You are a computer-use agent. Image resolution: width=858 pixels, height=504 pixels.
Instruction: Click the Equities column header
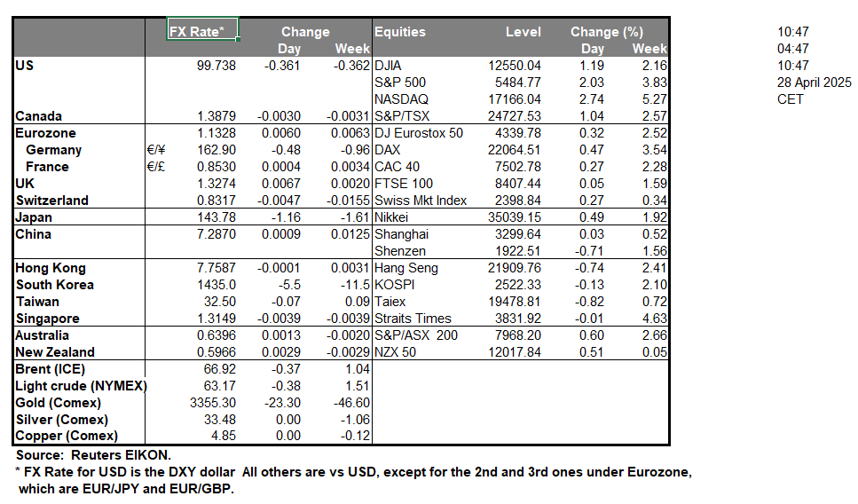(x=400, y=32)
